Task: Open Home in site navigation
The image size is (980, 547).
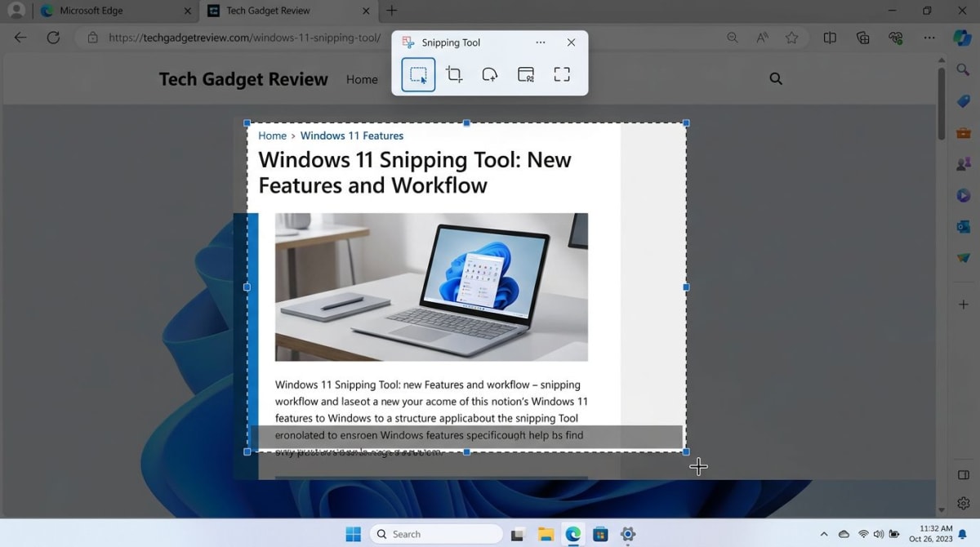Action: [x=362, y=79]
